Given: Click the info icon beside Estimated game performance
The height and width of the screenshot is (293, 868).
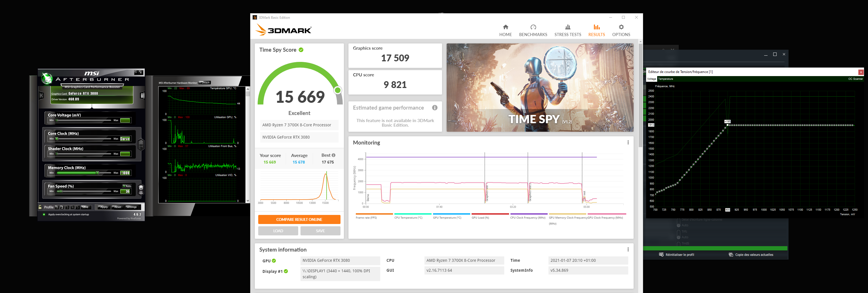Looking at the screenshot, I should (435, 108).
